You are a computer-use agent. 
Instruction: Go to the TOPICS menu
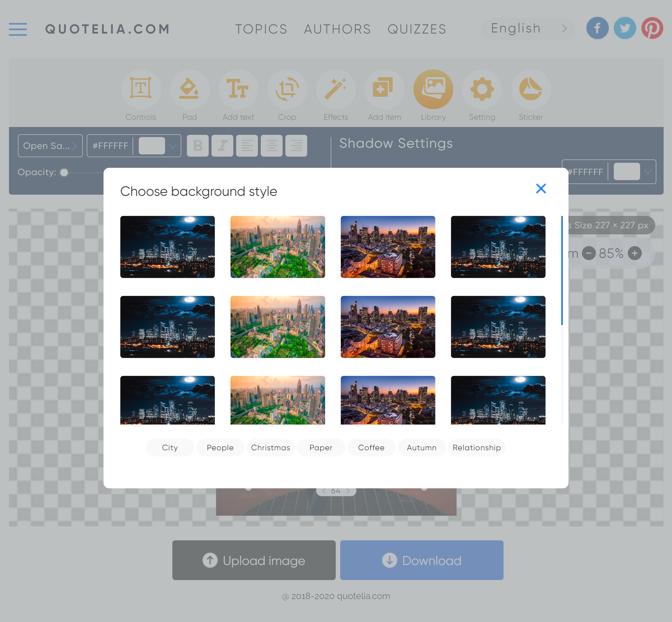(x=261, y=29)
